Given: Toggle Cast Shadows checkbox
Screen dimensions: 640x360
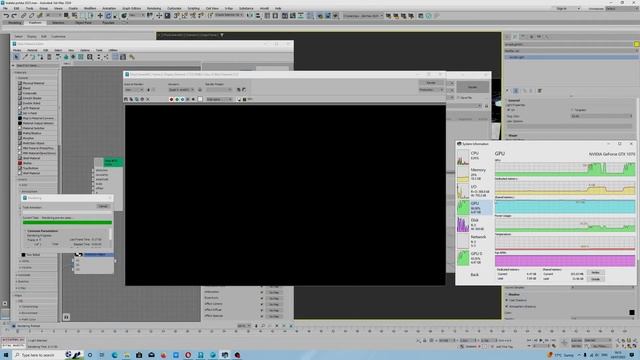Looking at the screenshot, I should [x=507, y=300].
